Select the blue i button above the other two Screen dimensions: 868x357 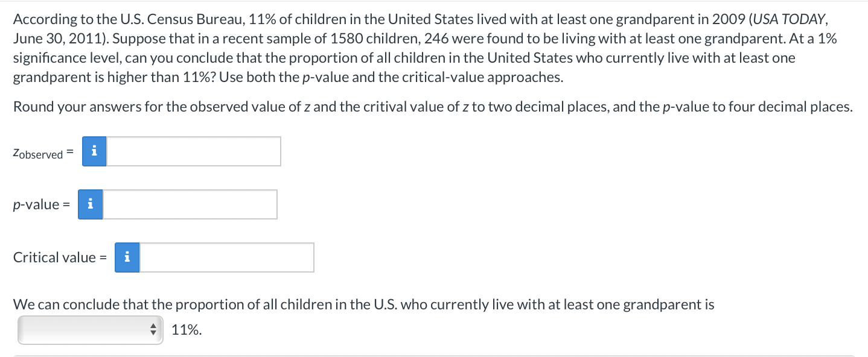[x=94, y=151]
